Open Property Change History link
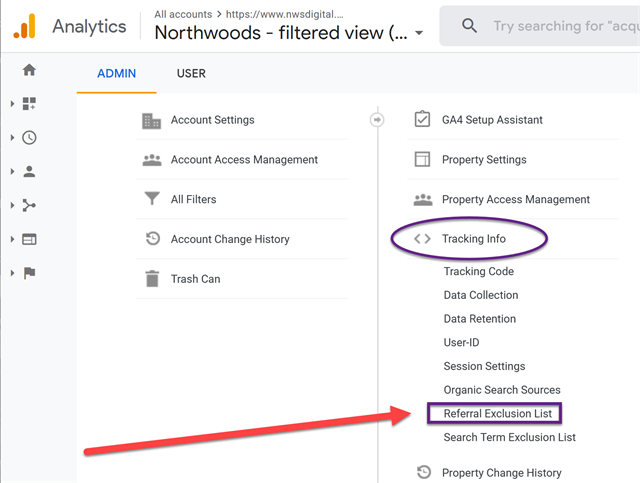The width and height of the screenshot is (640, 483). [x=502, y=472]
